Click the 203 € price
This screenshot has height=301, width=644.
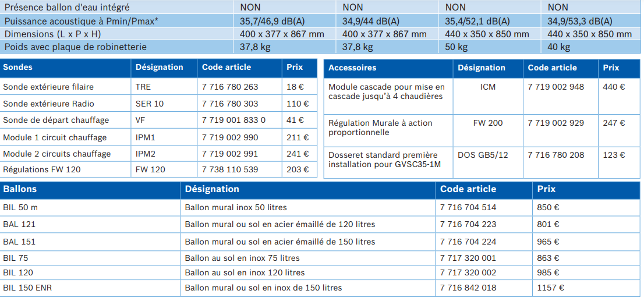pyautogui.click(x=298, y=169)
